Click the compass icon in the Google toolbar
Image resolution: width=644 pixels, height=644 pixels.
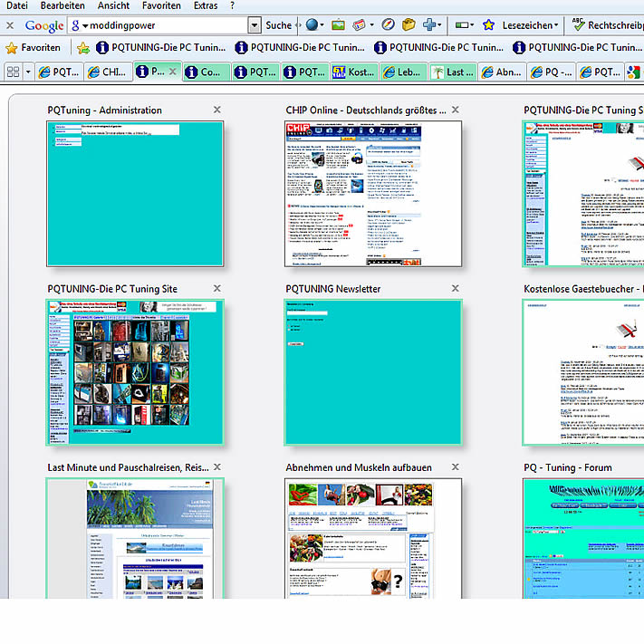click(x=388, y=25)
